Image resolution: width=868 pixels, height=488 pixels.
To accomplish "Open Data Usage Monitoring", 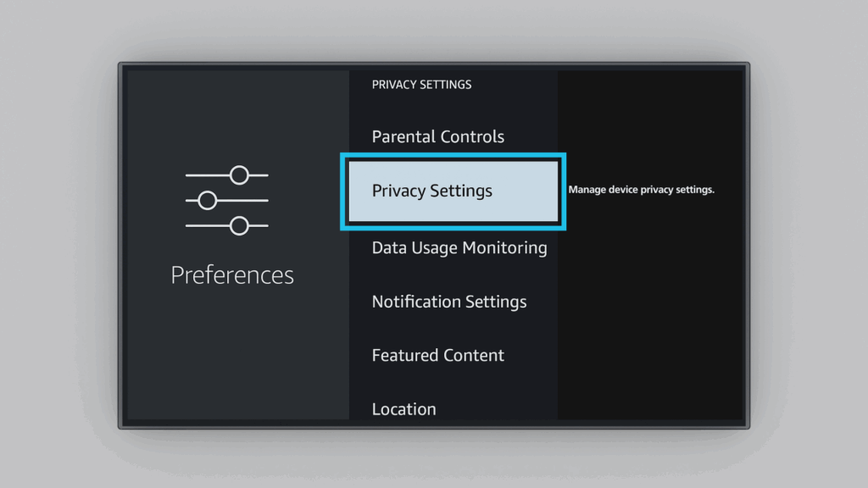I will 459,248.
